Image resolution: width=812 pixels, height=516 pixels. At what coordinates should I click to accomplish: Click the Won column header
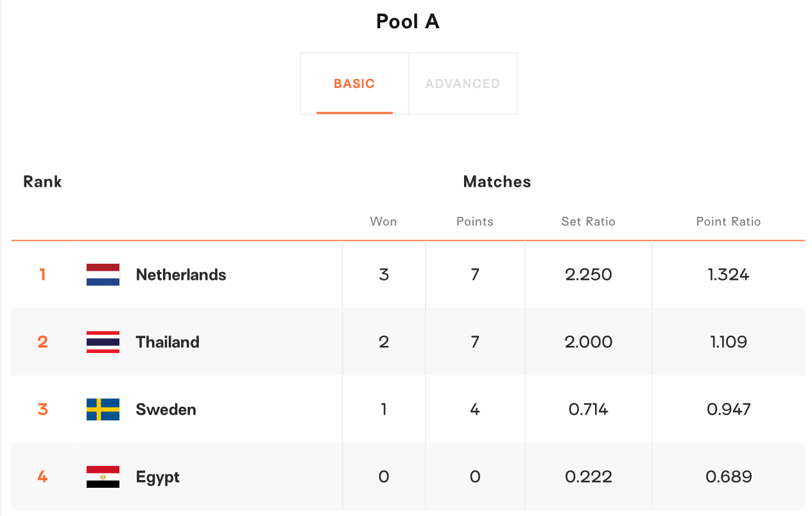[383, 221]
